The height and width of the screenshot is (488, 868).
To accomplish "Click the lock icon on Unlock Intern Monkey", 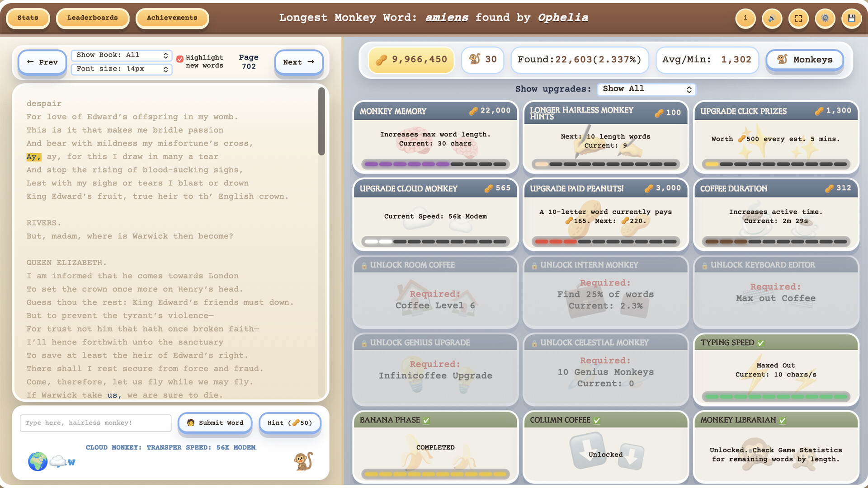I will (x=534, y=266).
